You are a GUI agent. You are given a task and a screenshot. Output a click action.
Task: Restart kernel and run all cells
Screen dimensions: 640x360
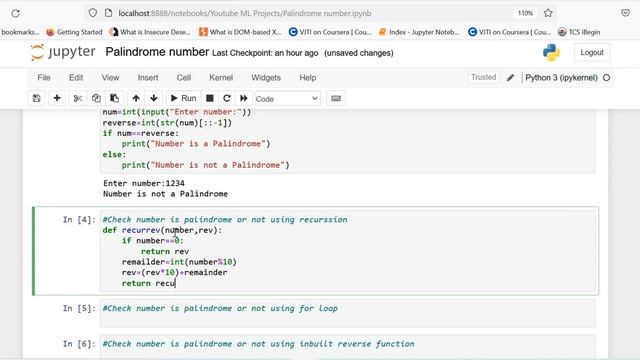click(x=244, y=98)
